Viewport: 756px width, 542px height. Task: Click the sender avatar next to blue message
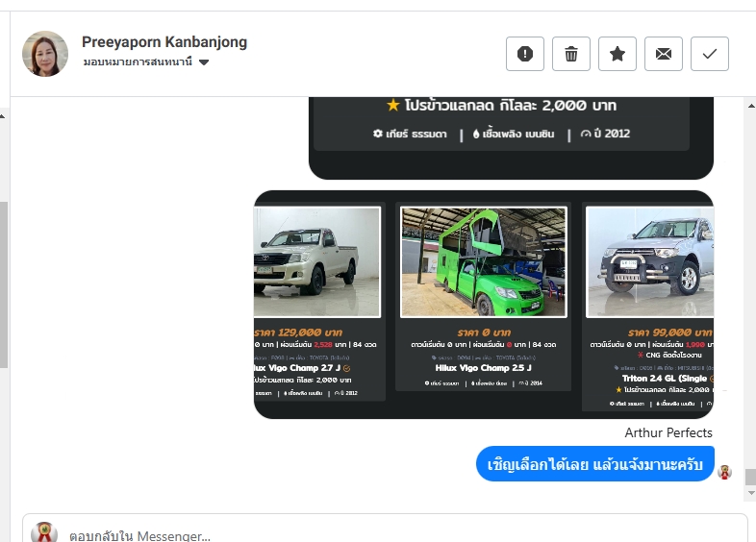tap(724, 472)
